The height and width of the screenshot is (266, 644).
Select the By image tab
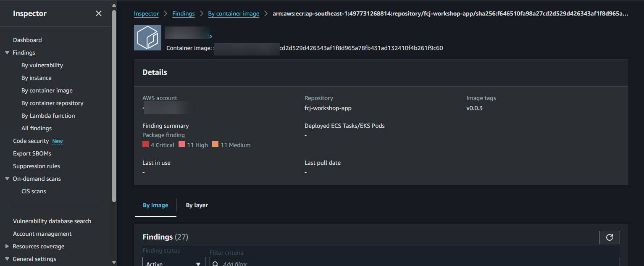155,205
